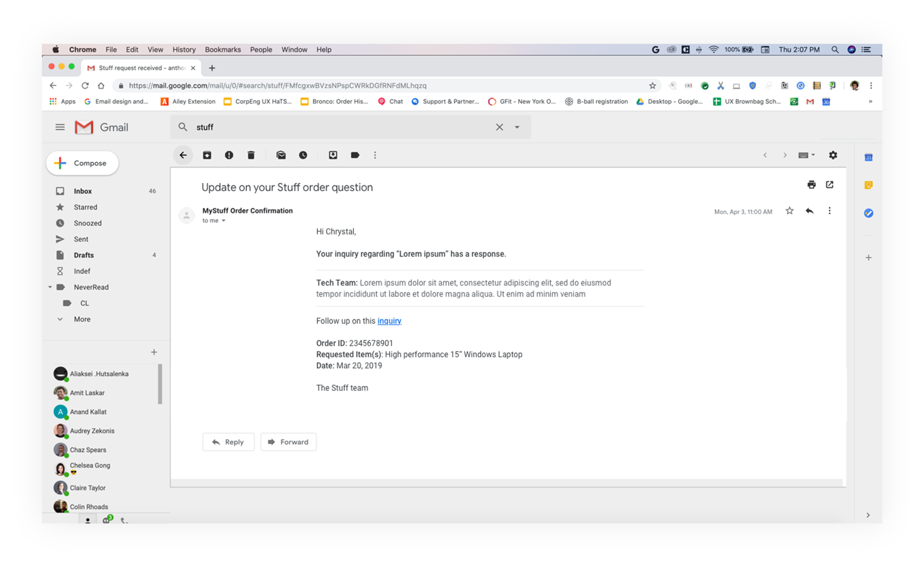Expand recipient details next to 'to me'
The image size is (924, 567).
point(224,221)
